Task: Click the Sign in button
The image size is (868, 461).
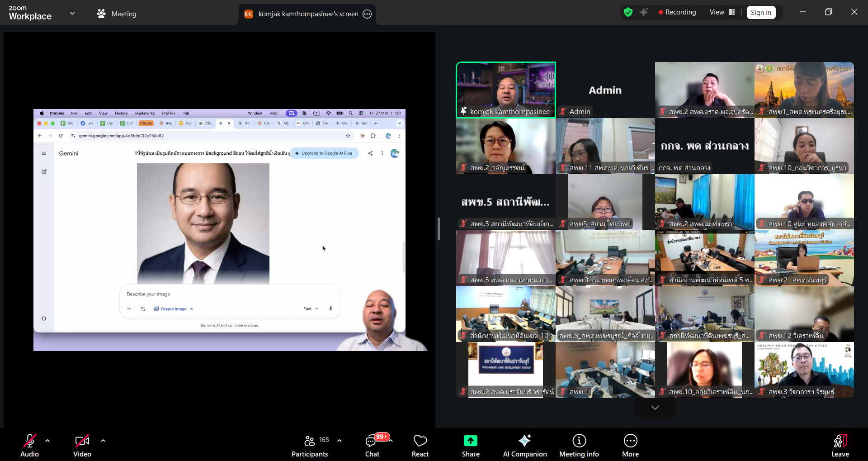Action: coord(761,13)
